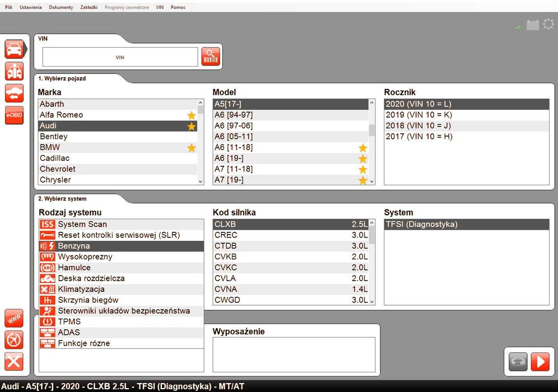Screen dimensions: 558x392
Task: Select TPMS system type
Action: coord(122,321)
